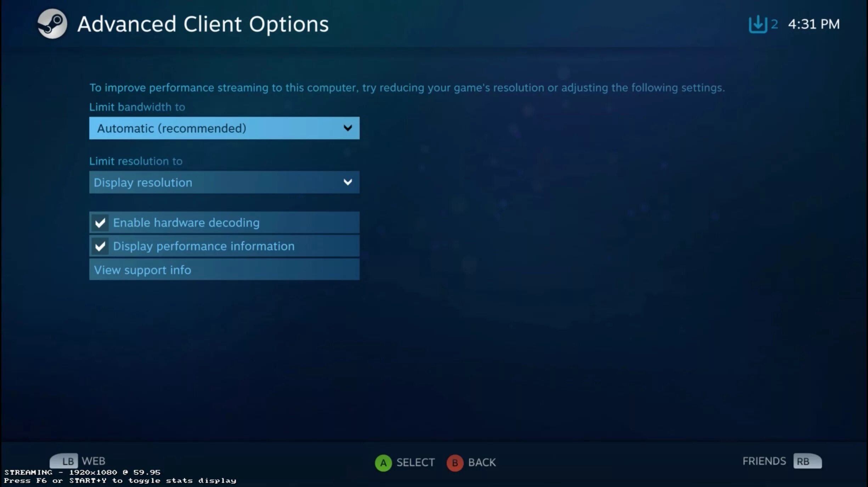The width and height of the screenshot is (868, 487).
Task: Open the downloads arrow icon
Action: click(x=757, y=24)
